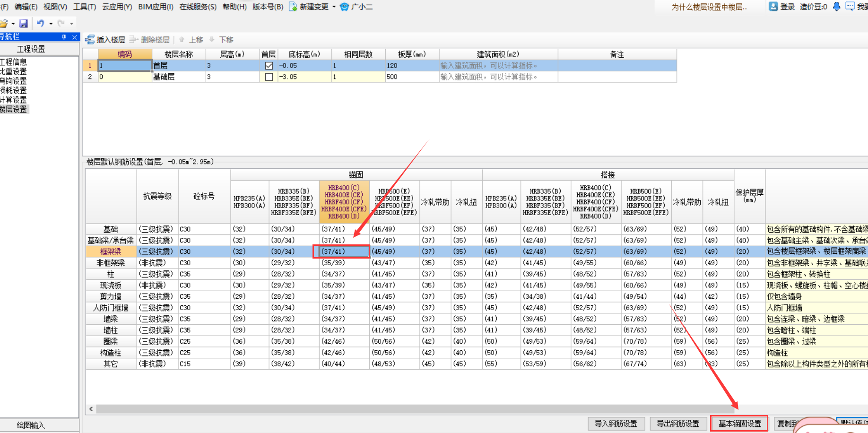The image size is (868, 433).
Task: Select 比重设置 in navigation list
Action: pyautogui.click(x=13, y=71)
